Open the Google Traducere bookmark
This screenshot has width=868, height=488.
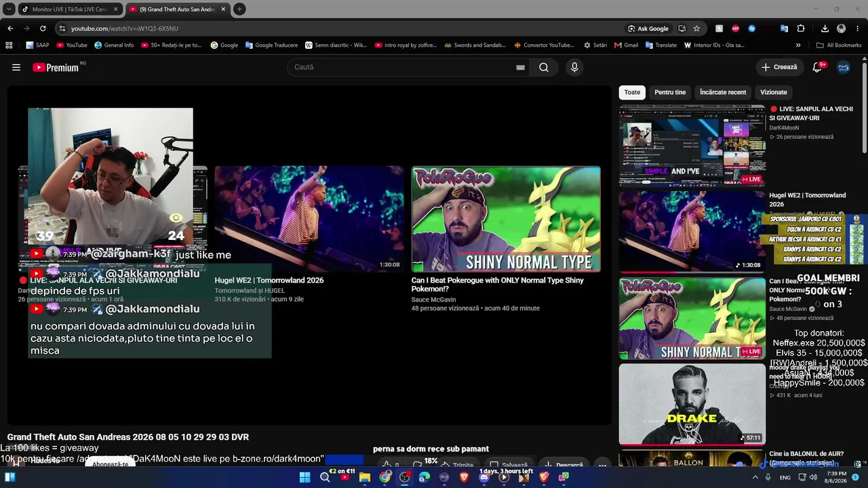(271, 45)
